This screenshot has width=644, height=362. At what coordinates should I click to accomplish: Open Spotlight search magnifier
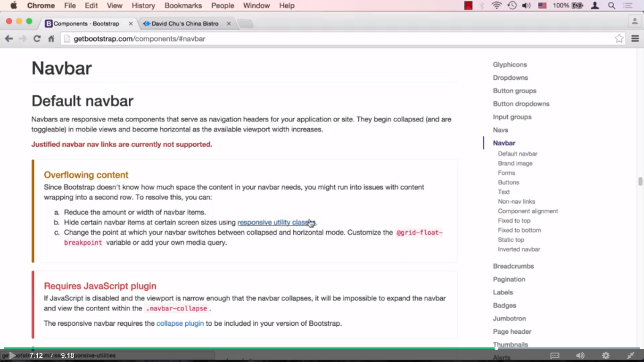coord(611,6)
